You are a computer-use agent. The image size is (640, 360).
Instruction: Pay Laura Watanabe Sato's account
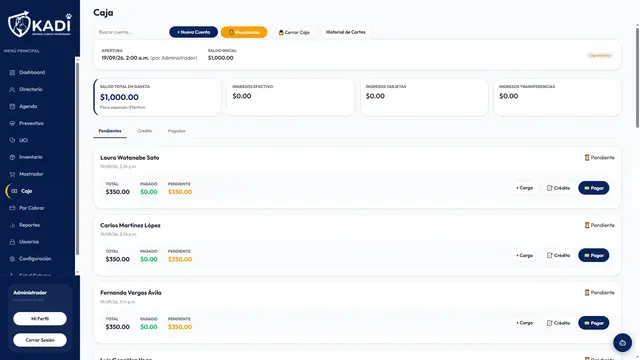point(593,188)
